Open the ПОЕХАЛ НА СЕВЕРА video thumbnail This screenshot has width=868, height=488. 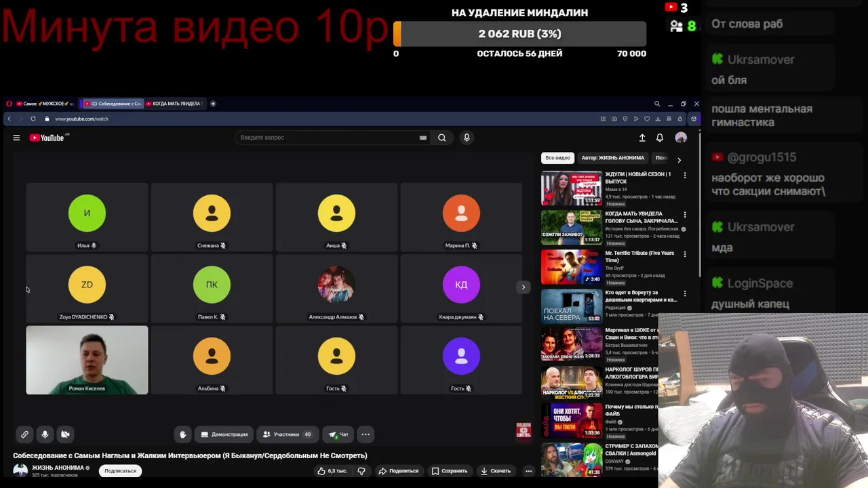(x=572, y=306)
